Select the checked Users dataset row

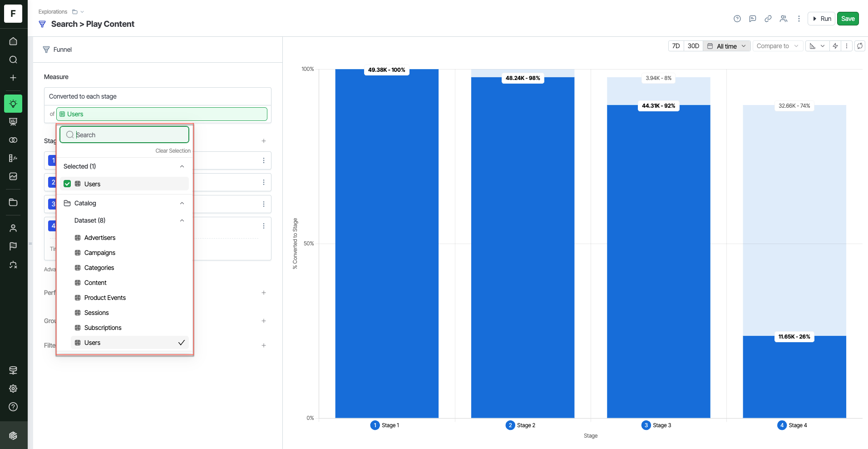click(x=130, y=343)
